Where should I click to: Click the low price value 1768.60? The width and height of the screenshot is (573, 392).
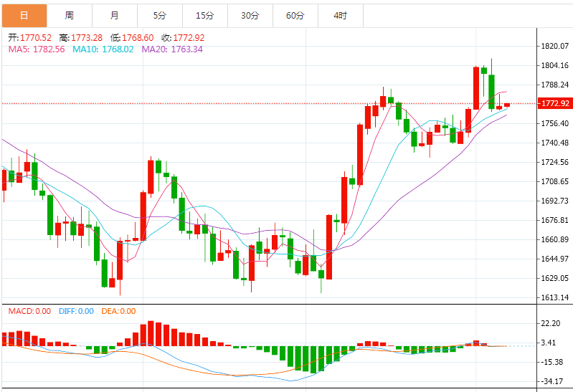[x=138, y=38]
